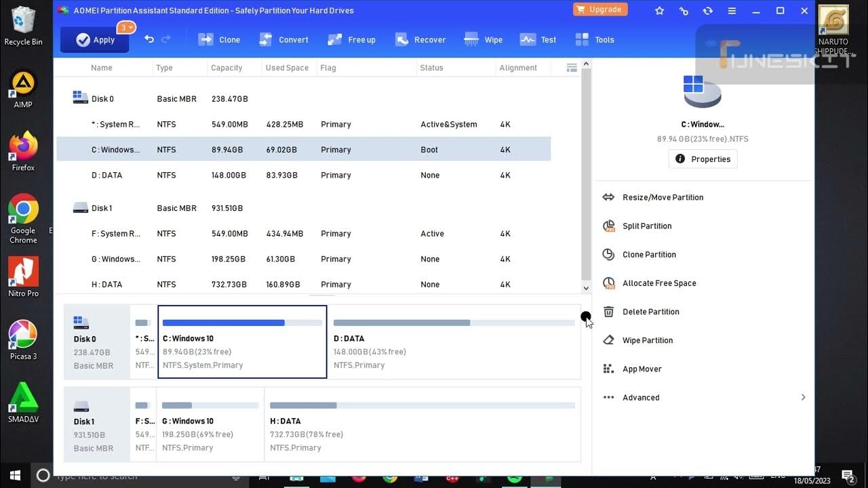Click the Redo arrow icon
The width and height of the screenshot is (868, 488).
click(x=166, y=39)
